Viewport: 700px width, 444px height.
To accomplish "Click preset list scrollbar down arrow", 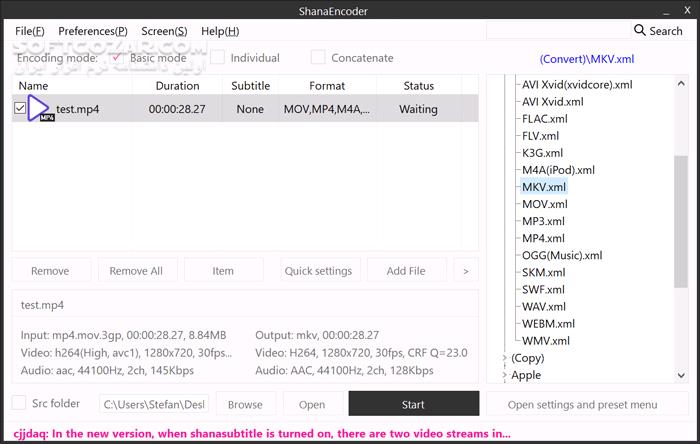I will [x=681, y=375].
